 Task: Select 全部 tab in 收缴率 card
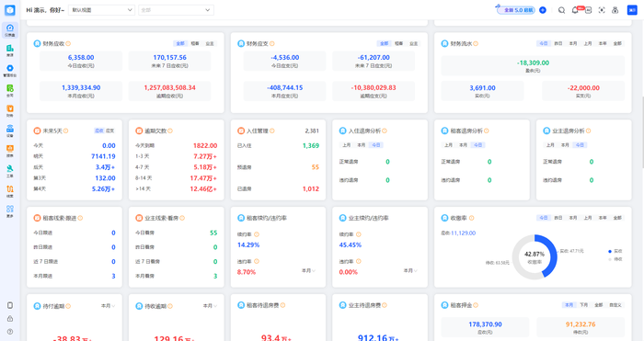point(617,218)
